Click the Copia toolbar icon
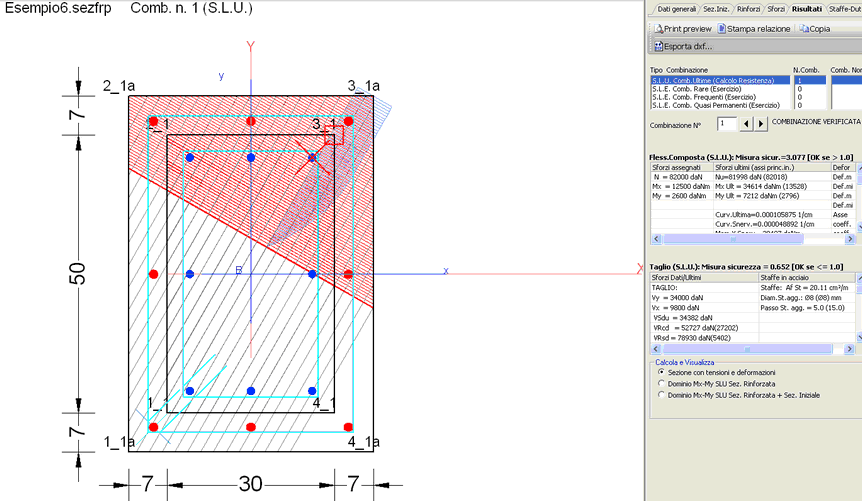The width and height of the screenshot is (862, 501). pos(804,29)
